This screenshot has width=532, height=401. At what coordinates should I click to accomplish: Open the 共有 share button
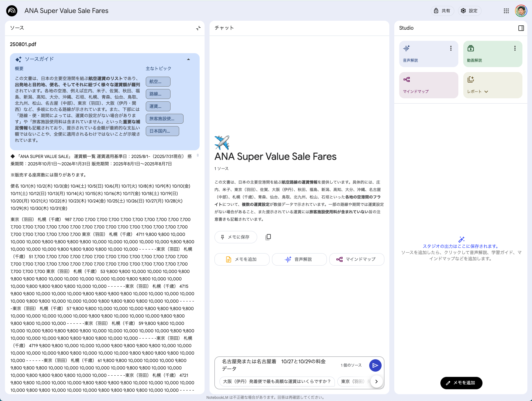point(442,11)
